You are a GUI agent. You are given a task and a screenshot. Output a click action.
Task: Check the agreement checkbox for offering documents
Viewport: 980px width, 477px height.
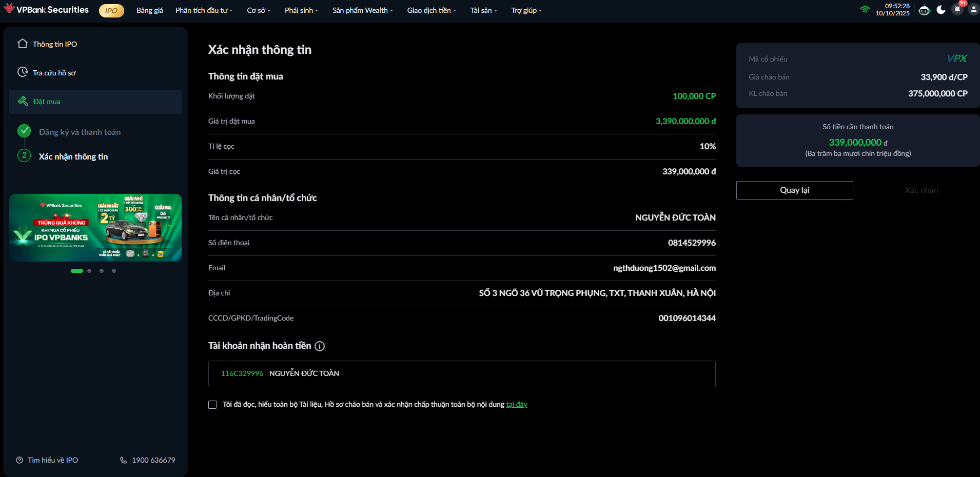[212, 405]
